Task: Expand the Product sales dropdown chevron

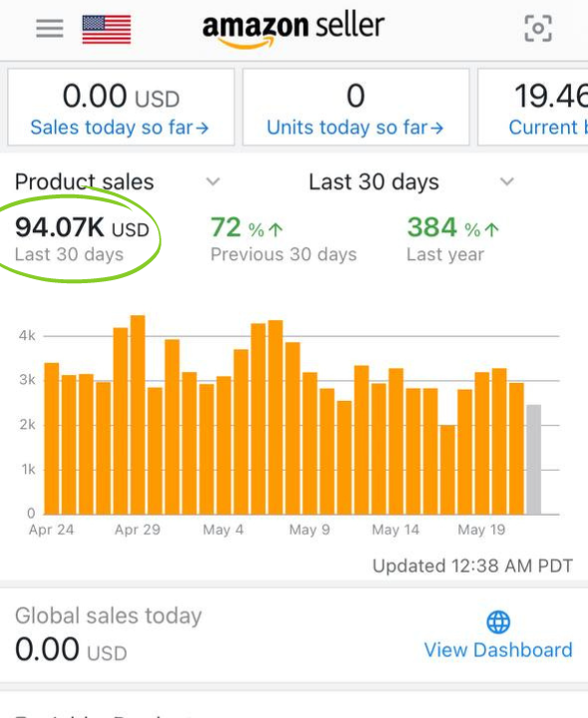Action: point(213,181)
